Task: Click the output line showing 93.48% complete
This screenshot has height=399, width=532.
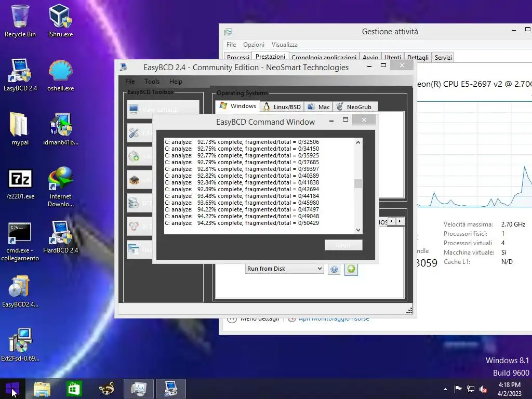Action: pos(242,196)
